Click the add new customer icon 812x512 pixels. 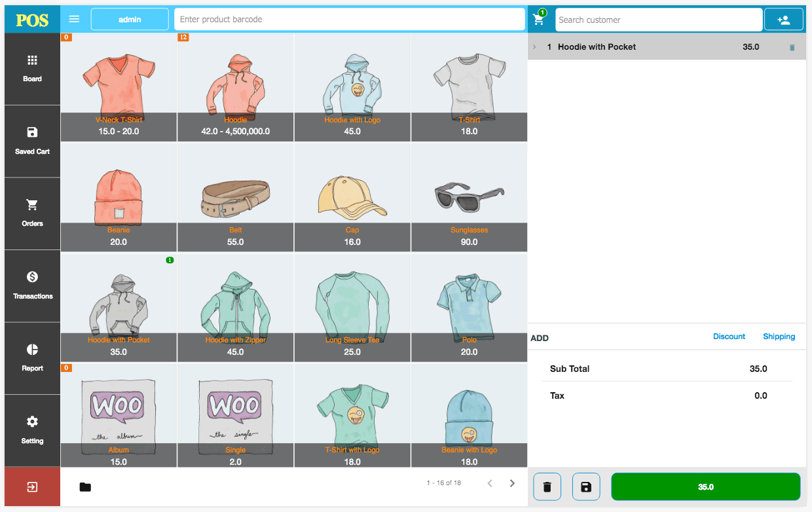click(x=783, y=19)
